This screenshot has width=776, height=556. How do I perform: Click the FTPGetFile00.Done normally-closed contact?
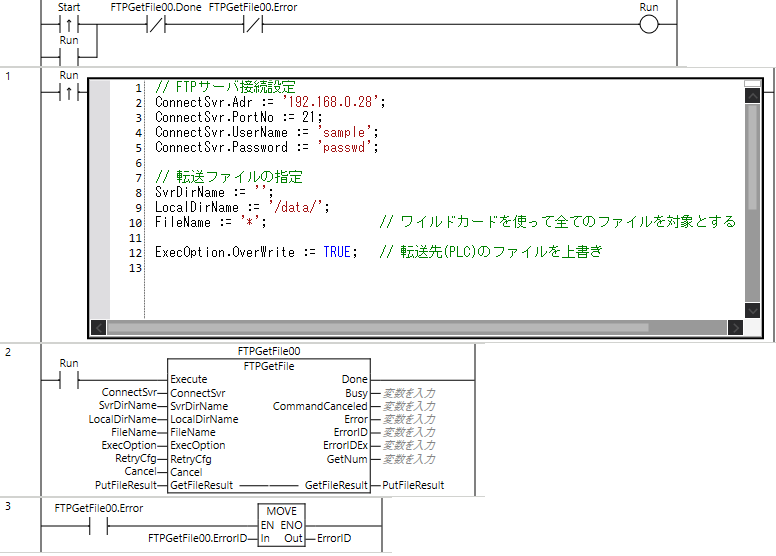tap(155, 24)
